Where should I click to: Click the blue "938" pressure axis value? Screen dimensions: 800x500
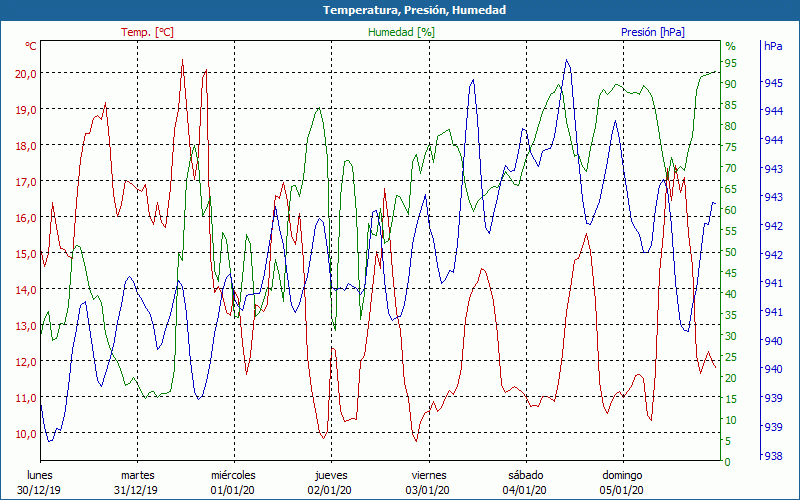coord(773,456)
